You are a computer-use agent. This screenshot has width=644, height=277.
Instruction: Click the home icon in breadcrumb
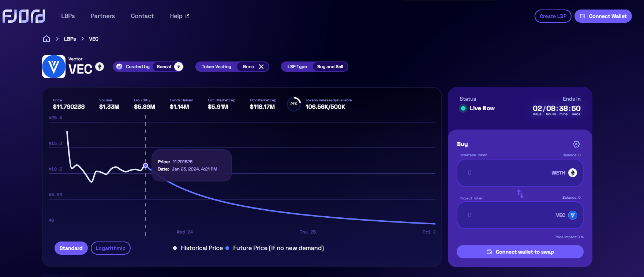click(x=46, y=39)
